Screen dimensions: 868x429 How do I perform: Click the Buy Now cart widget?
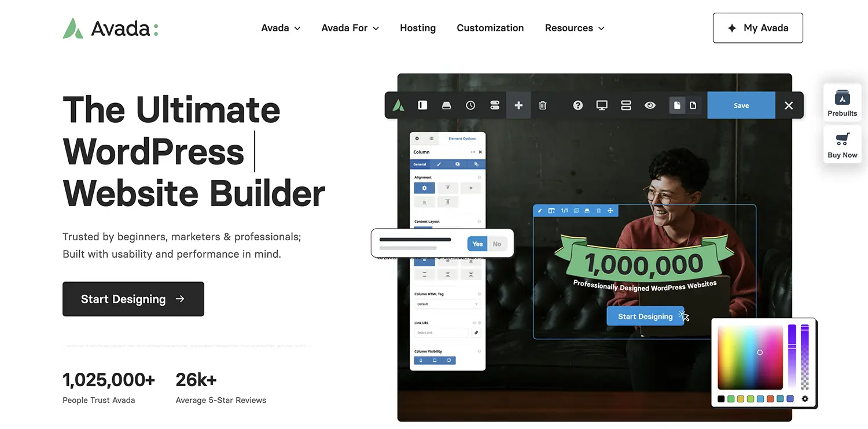point(842,145)
